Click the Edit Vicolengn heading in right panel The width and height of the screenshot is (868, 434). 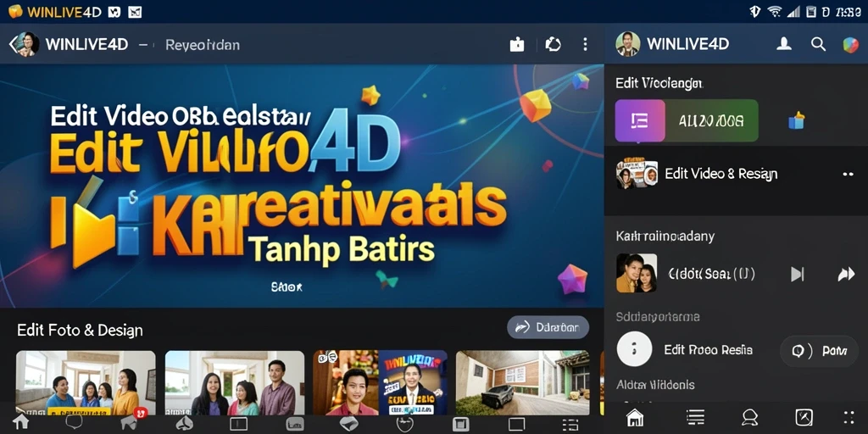(659, 83)
